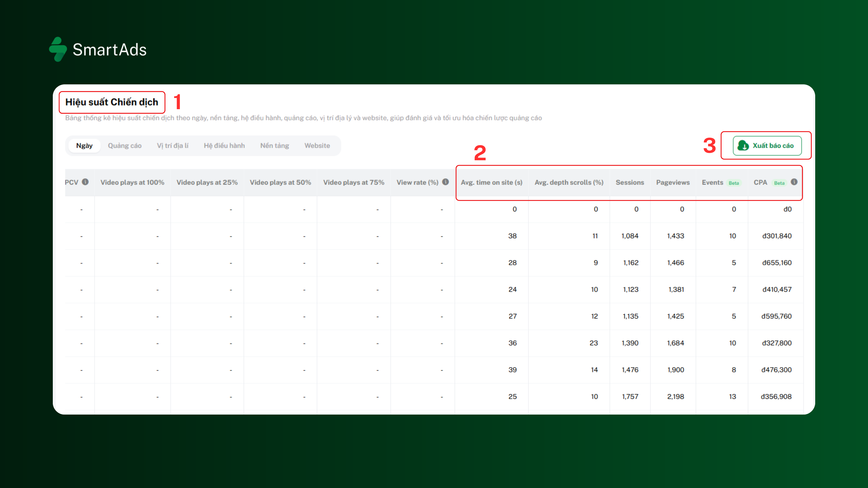Viewport: 868px width, 488px height.
Task: Click the Avg. time on site (s) header
Action: pos(492,182)
